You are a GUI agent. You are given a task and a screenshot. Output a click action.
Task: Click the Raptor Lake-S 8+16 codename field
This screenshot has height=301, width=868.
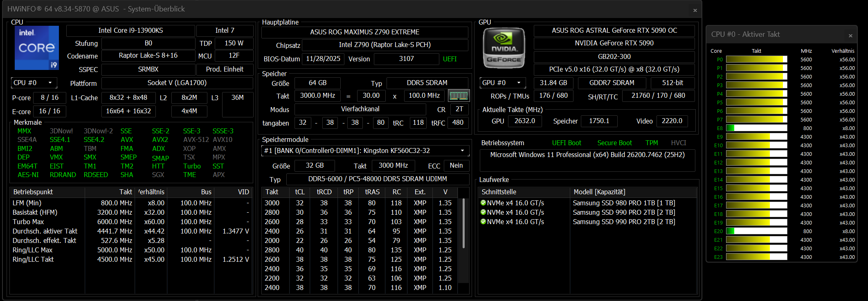(148, 56)
